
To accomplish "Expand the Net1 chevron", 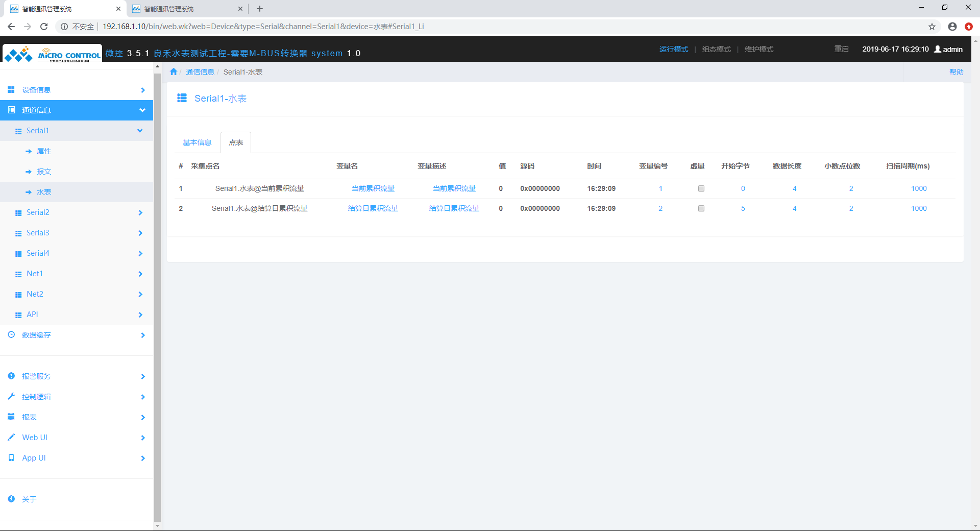I will pos(140,274).
